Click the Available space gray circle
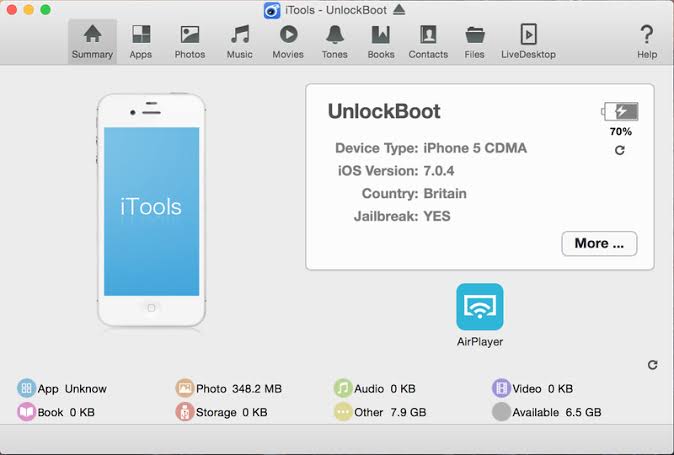674x455 pixels. (501, 412)
